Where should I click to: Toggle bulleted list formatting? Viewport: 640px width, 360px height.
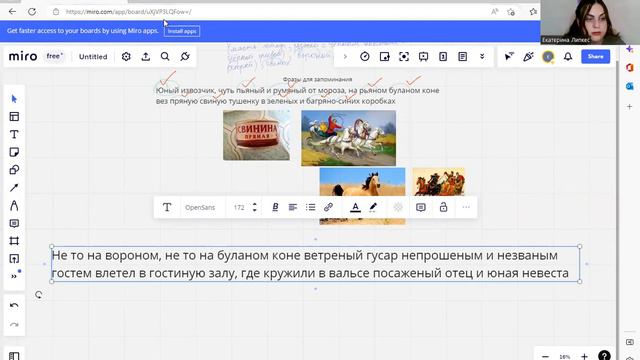[311, 207]
